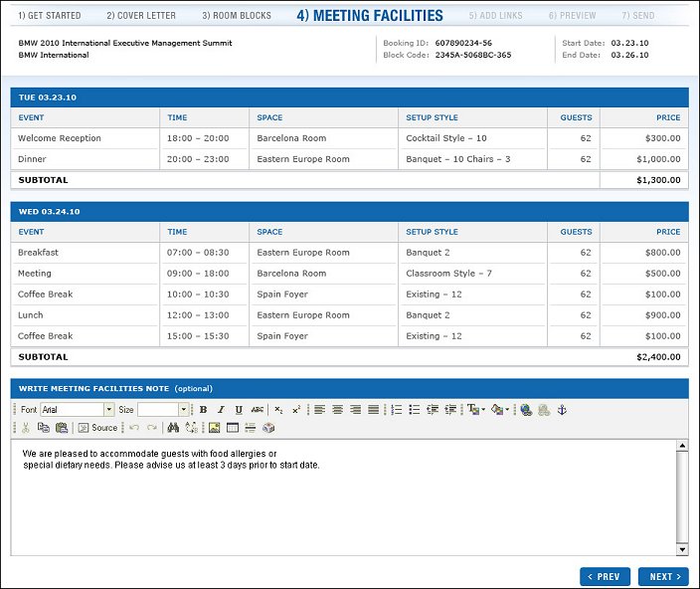Click the cut scissors icon

tap(26, 428)
